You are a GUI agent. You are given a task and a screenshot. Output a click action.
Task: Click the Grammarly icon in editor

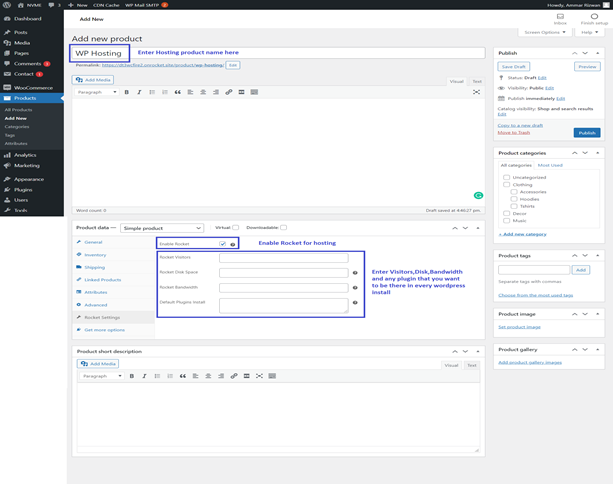pyautogui.click(x=478, y=195)
